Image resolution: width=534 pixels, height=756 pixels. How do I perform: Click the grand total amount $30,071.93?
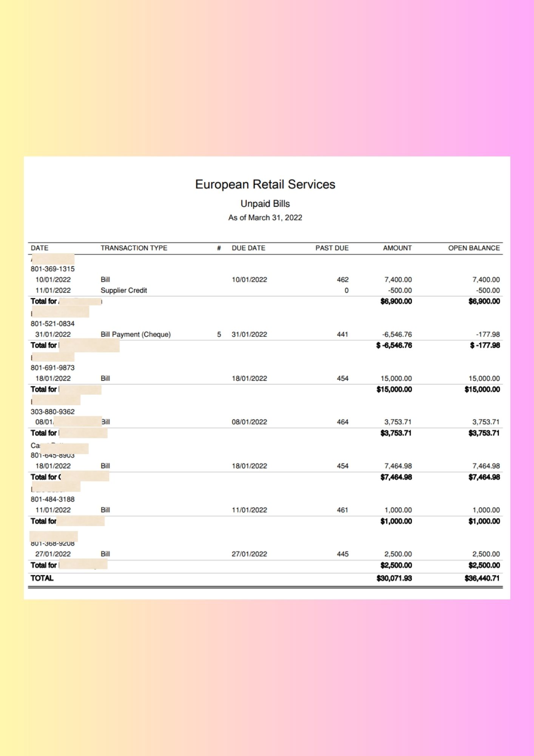[394, 578]
